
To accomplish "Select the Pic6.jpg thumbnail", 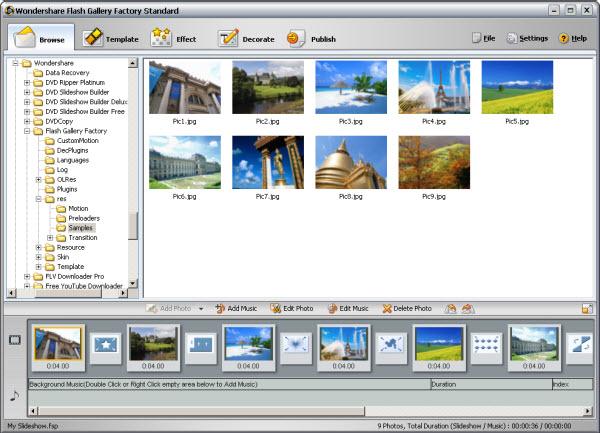I will (x=185, y=162).
